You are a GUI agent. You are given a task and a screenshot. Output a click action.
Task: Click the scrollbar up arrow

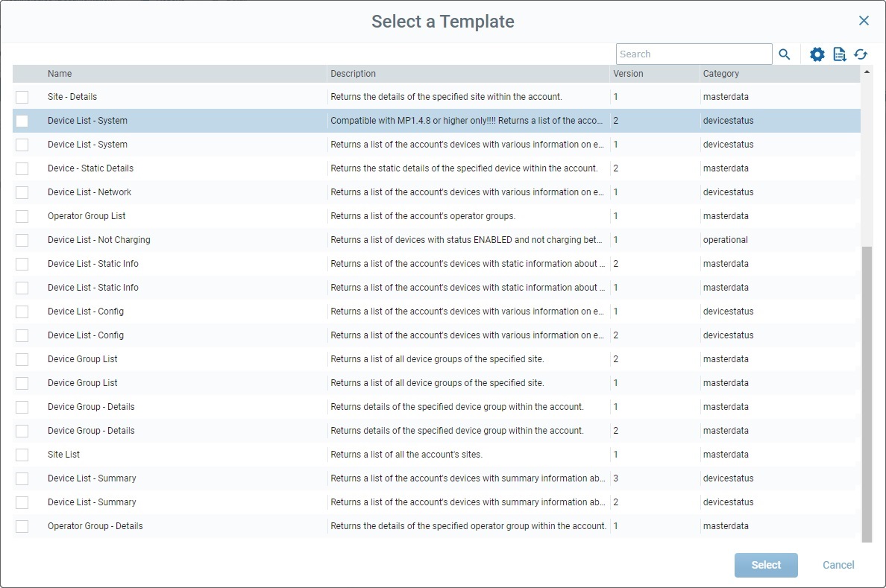(866, 72)
